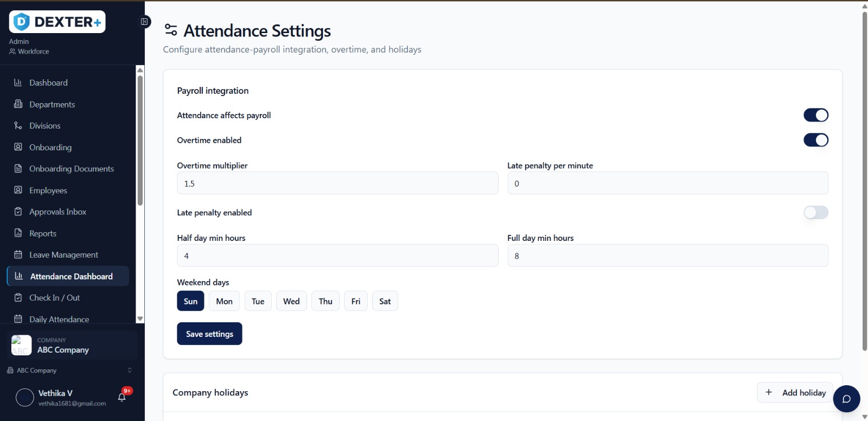The width and height of the screenshot is (868, 421).
Task: Click the Employees person icon
Action: click(x=18, y=190)
